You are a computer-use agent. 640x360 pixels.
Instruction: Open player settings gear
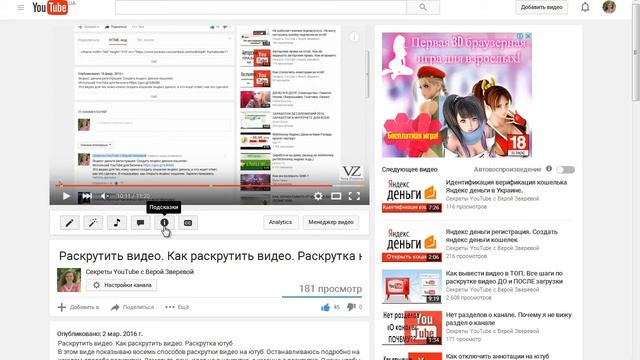(318, 196)
